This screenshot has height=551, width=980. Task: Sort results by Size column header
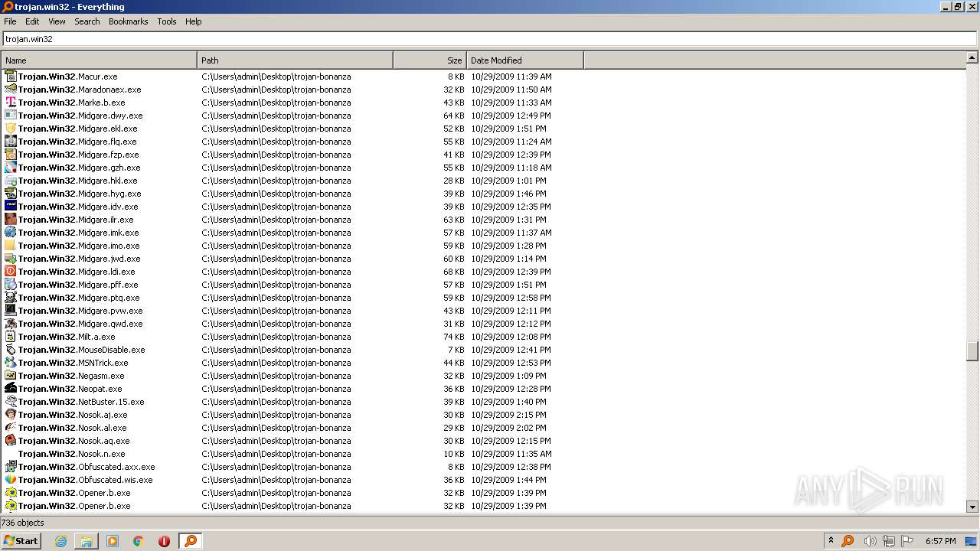pos(430,60)
